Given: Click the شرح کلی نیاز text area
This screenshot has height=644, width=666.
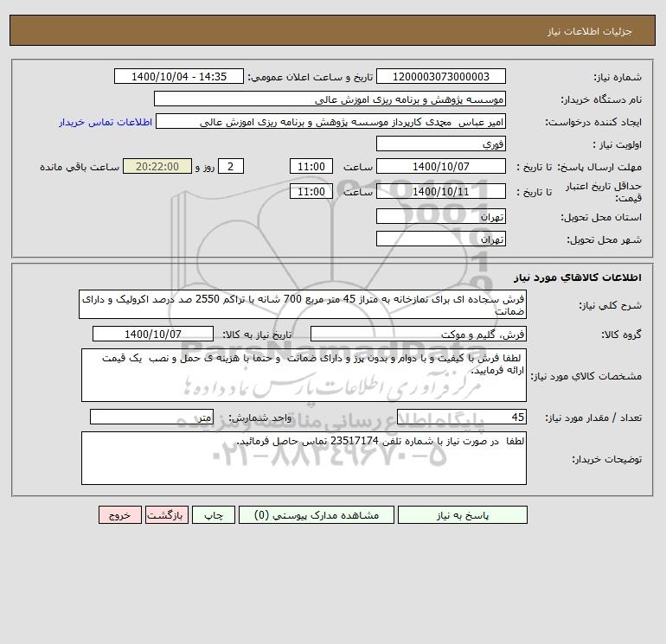Looking at the screenshot, I should point(303,304).
